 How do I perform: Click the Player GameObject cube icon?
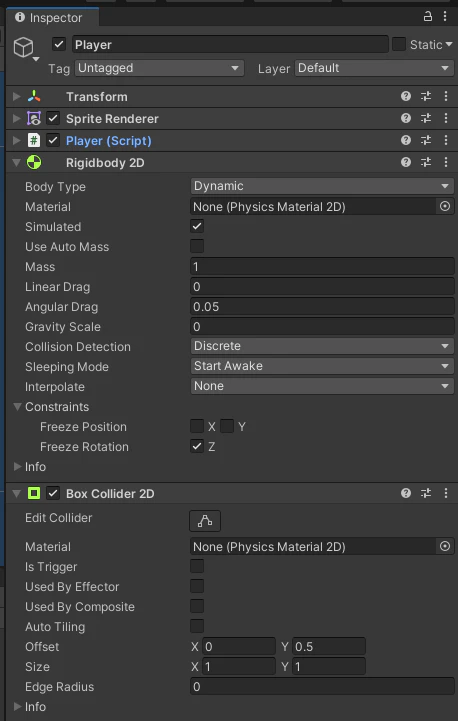click(23, 47)
